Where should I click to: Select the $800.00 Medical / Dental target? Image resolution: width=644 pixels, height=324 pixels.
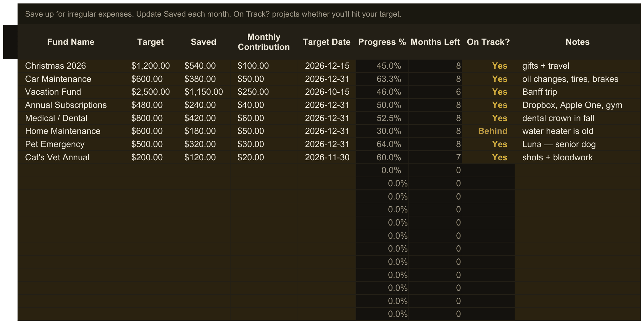click(150, 118)
